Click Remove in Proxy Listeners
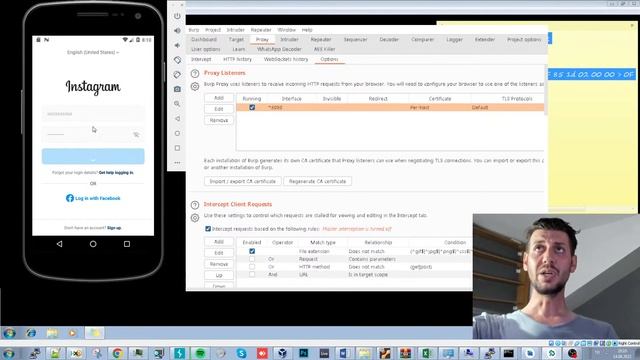Screen dimensions: 640x360 pos(219,120)
